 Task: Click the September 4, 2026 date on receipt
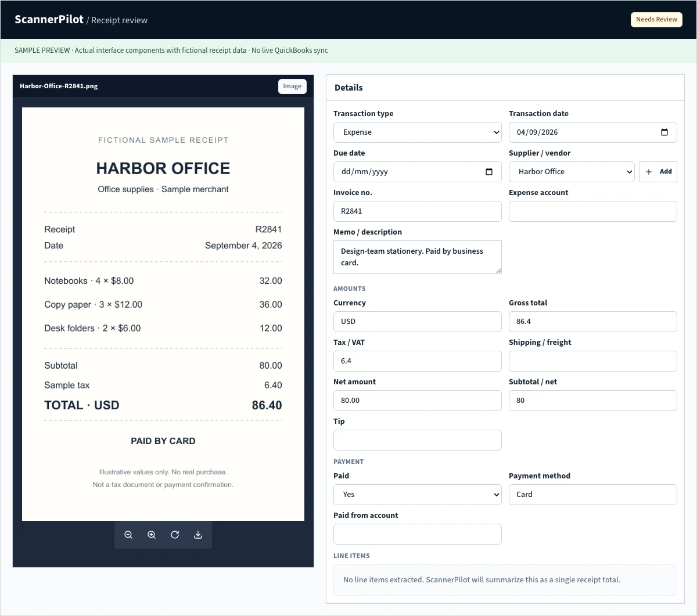click(243, 246)
